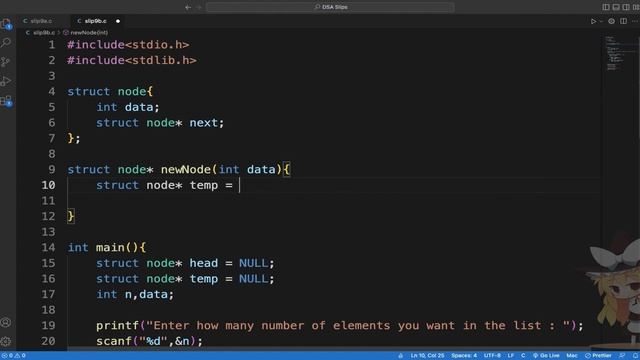Screen dimensions: 640x360
Task: Click the '#include<stdlib.h>' line
Action: pos(132,60)
